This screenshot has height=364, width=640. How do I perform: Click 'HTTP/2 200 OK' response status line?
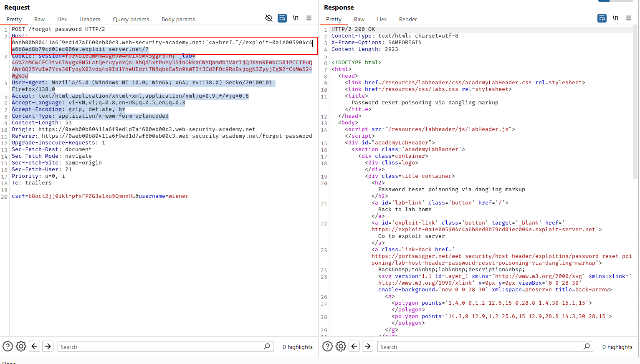(353, 29)
